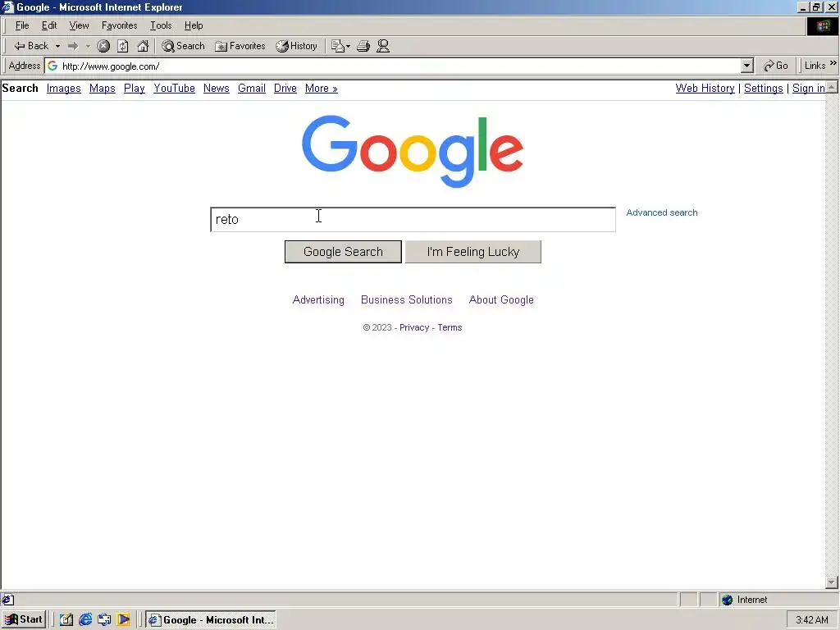Screen dimensions: 840x630
Task: Open the Tools menu
Action: point(161,25)
